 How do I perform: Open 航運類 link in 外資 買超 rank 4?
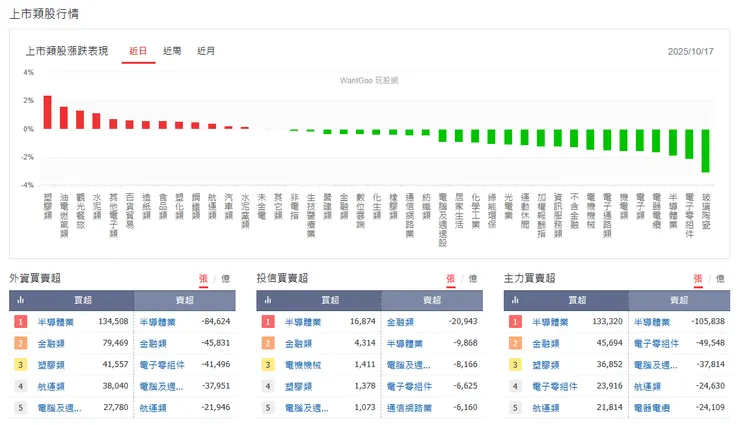pyautogui.click(x=51, y=386)
